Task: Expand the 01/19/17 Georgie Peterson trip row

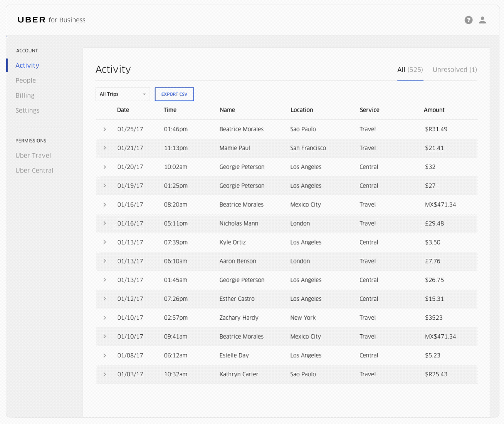Action: pyautogui.click(x=104, y=186)
